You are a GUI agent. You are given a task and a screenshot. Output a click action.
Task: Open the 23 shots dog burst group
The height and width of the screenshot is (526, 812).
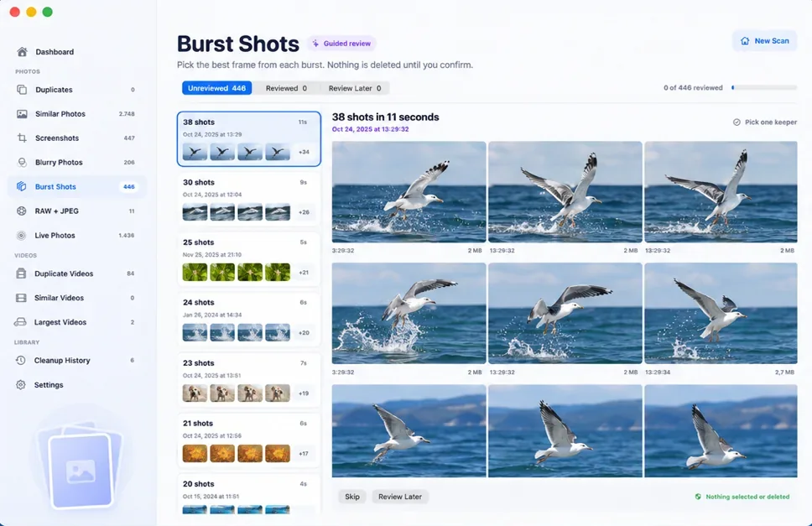[x=248, y=379]
